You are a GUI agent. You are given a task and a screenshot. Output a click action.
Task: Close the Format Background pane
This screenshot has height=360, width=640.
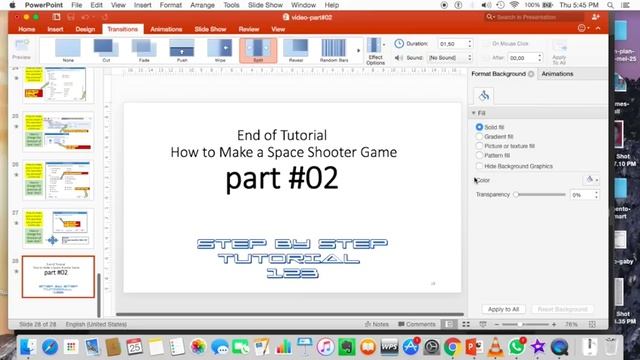(x=531, y=74)
